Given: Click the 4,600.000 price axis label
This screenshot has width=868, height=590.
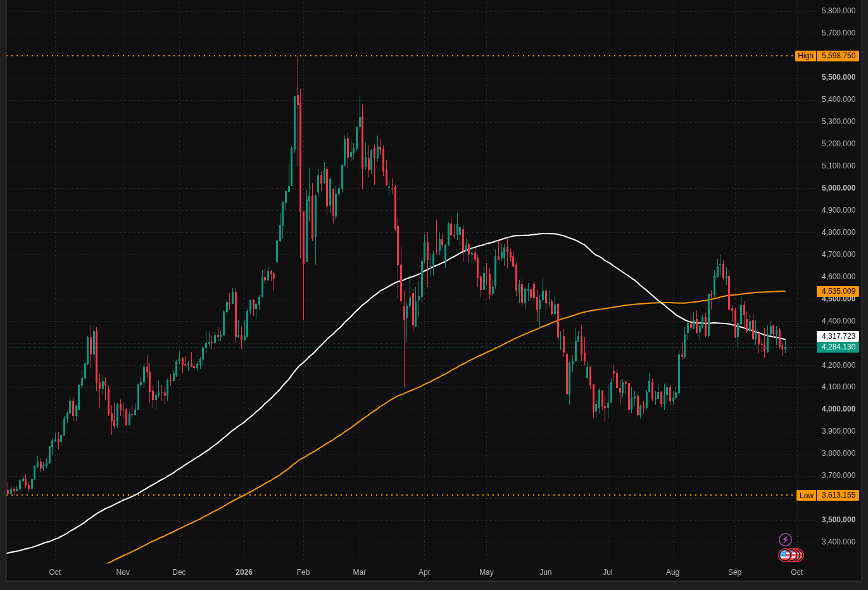Looking at the screenshot, I should pos(838,277).
